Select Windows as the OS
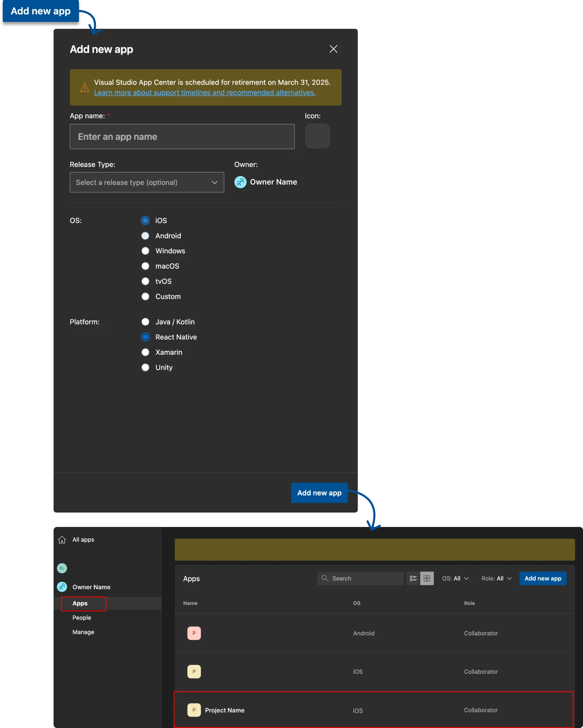 [145, 251]
